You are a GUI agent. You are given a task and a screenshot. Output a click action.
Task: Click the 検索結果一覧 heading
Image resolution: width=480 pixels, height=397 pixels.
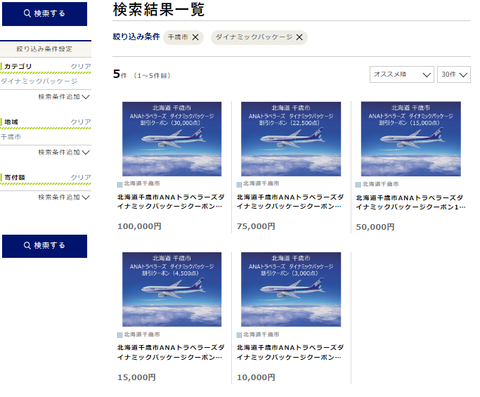click(159, 9)
